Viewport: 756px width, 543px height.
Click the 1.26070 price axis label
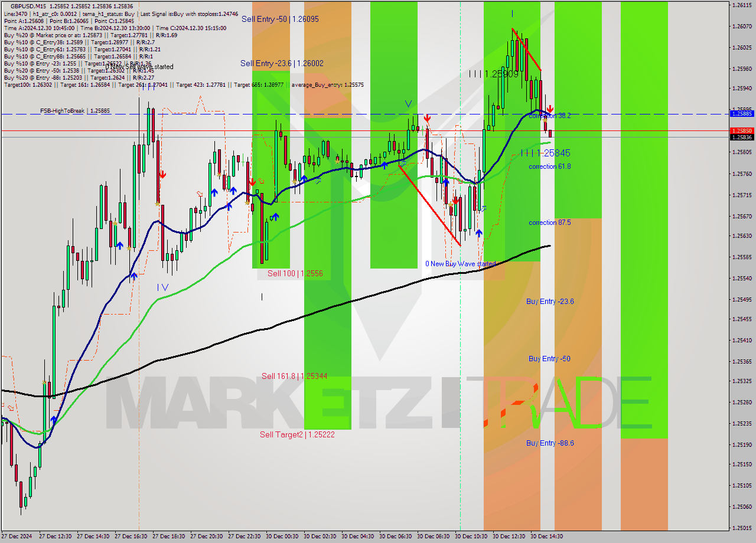(742, 26)
